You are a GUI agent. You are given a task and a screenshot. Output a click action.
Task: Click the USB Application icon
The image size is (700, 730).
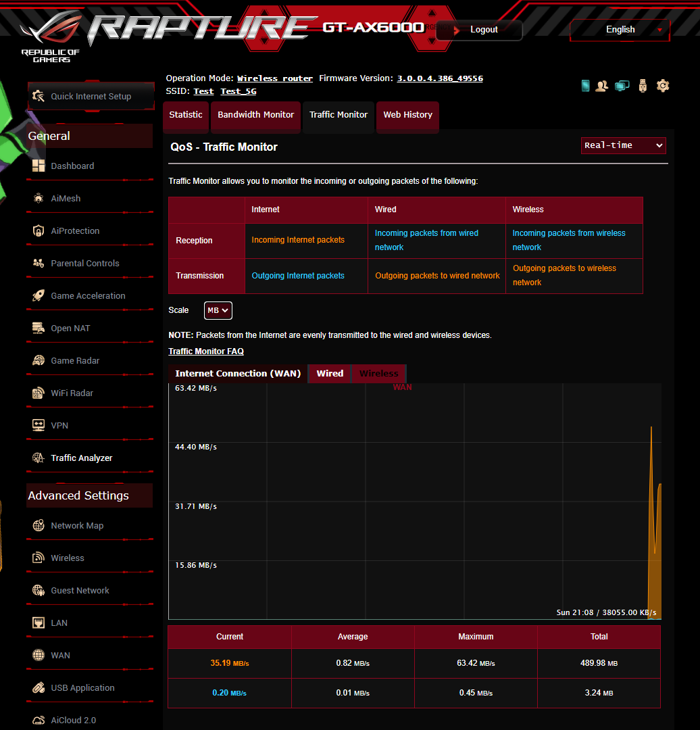(39, 687)
